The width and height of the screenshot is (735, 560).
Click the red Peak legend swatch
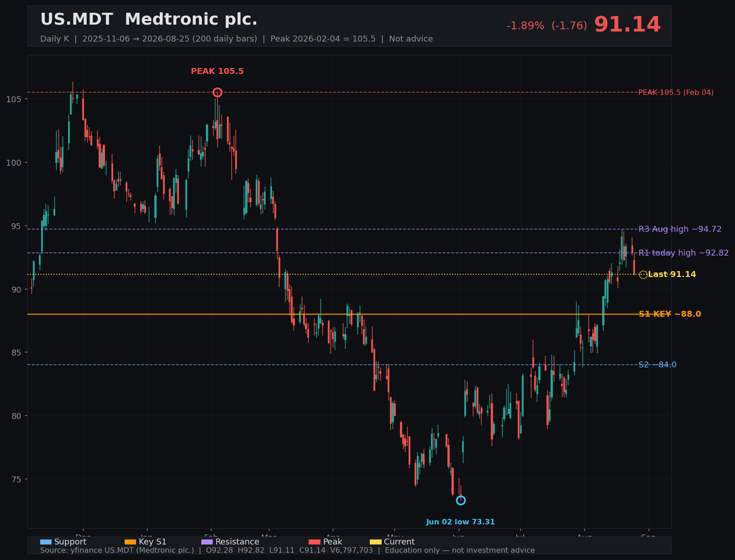pos(315,542)
